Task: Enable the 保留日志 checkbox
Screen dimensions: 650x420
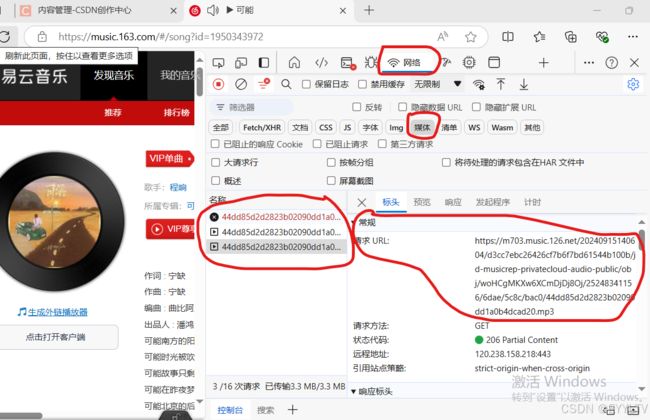Action: (x=306, y=84)
